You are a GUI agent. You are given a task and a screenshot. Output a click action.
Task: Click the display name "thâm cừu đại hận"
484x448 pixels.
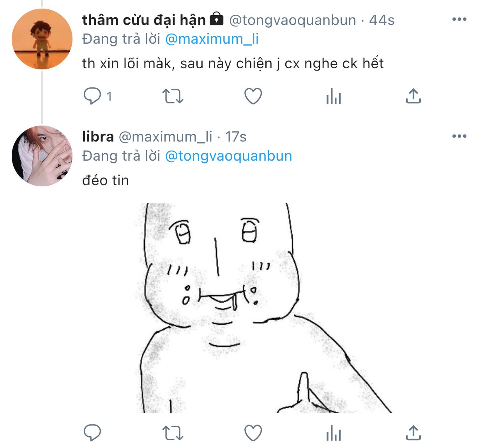point(144,20)
